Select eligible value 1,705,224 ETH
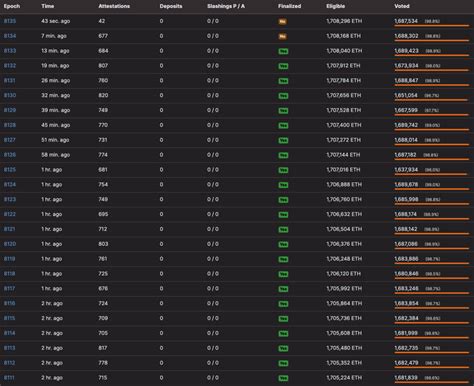Viewport: 474px width, 386px height. click(344, 378)
